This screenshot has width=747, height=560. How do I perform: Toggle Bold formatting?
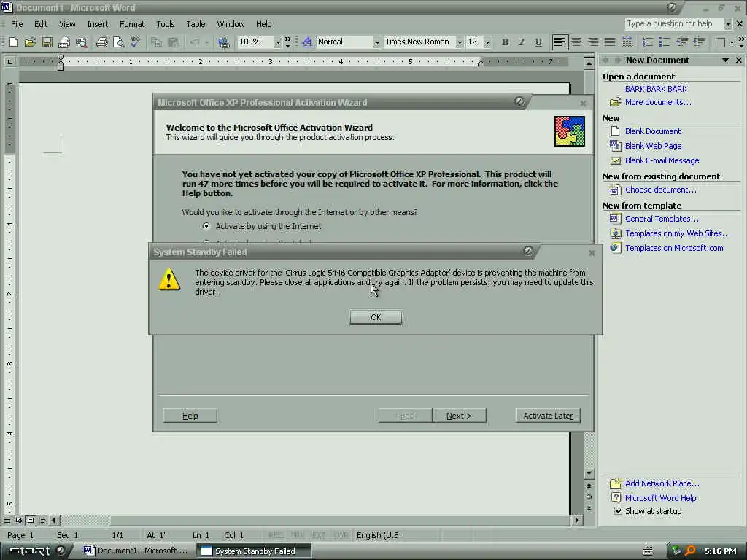(505, 42)
